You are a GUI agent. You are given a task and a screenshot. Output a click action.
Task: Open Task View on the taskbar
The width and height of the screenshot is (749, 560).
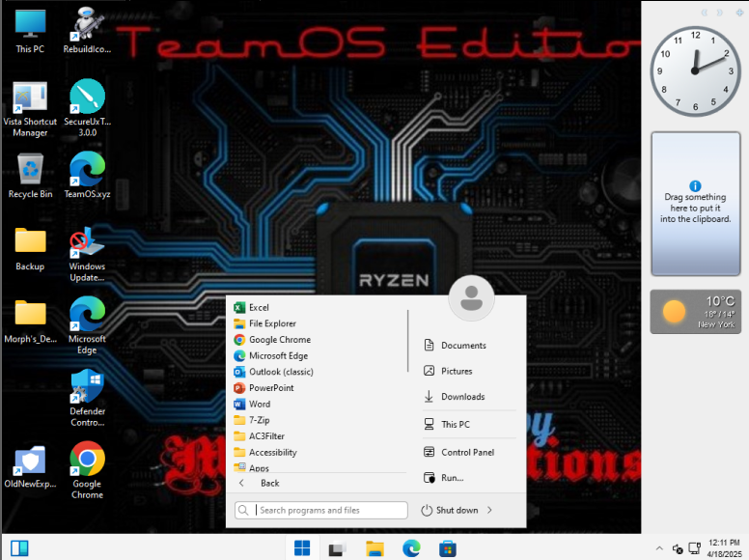(x=337, y=548)
